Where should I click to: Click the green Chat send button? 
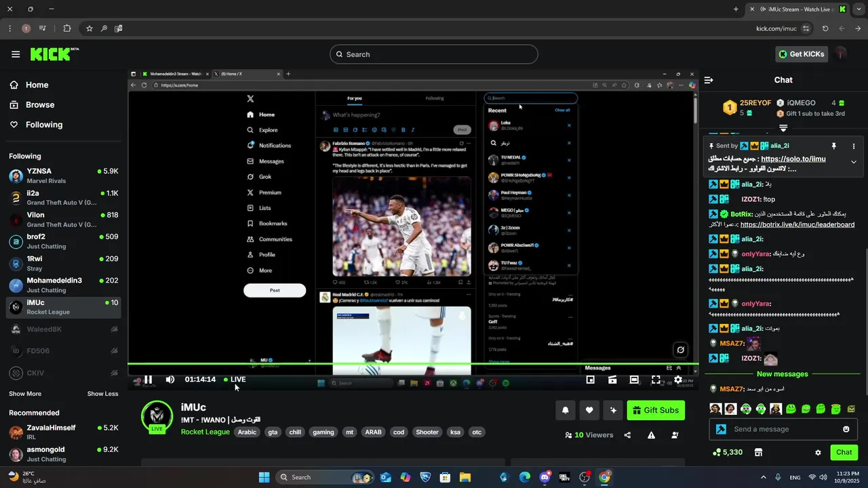tap(844, 452)
